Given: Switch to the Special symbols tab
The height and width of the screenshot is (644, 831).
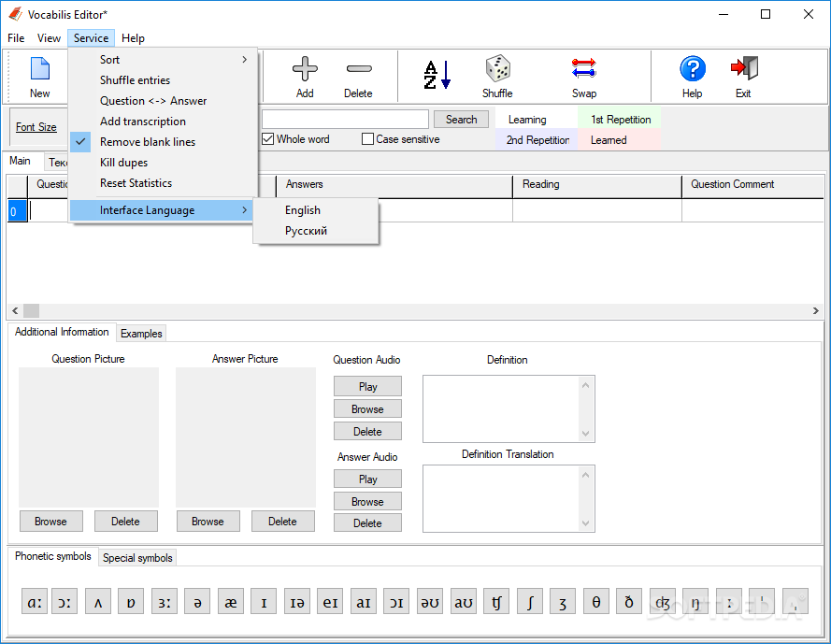Looking at the screenshot, I should pyautogui.click(x=137, y=558).
